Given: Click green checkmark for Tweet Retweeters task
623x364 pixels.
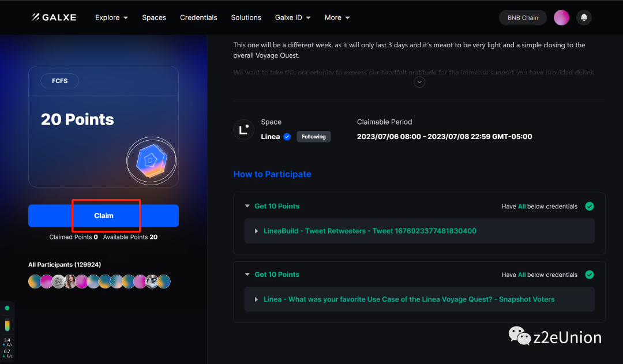Looking at the screenshot, I should click(x=589, y=206).
